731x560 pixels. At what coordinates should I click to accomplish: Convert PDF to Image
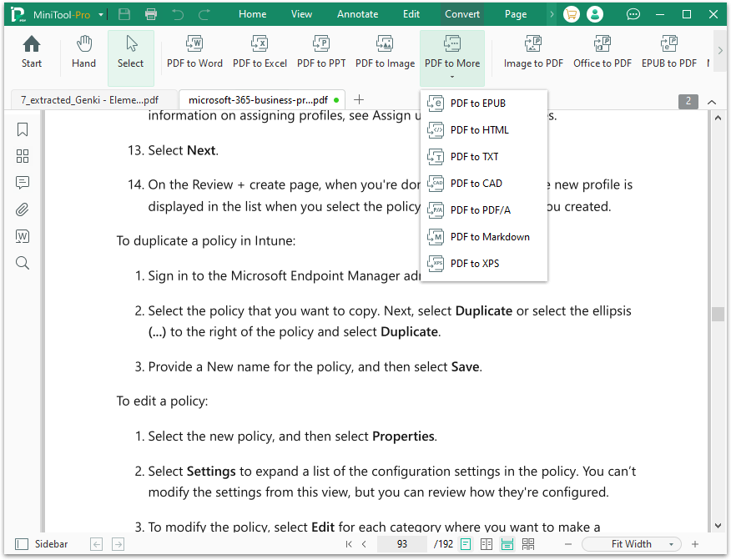[x=385, y=52]
